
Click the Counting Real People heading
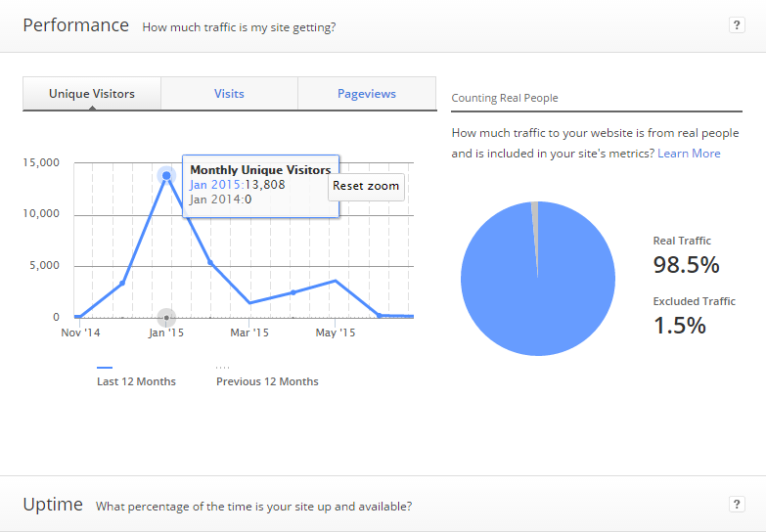pos(505,98)
